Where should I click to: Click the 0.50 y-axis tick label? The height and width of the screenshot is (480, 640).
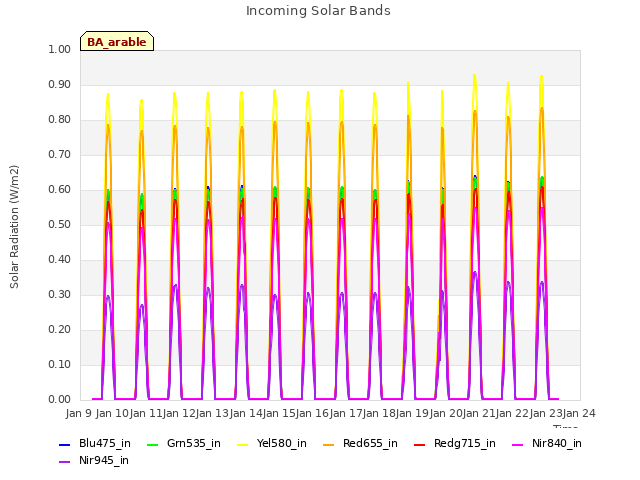click(x=60, y=224)
